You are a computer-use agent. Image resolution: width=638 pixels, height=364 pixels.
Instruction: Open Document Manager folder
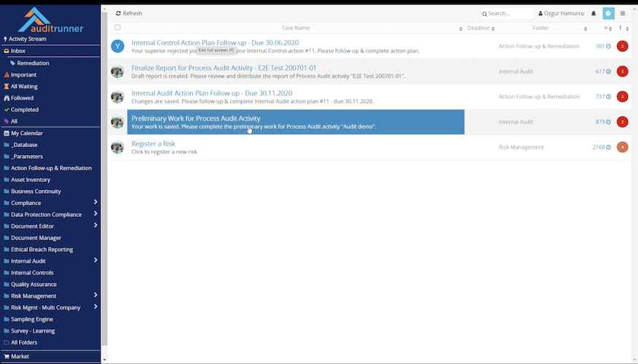[x=33, y=238]
